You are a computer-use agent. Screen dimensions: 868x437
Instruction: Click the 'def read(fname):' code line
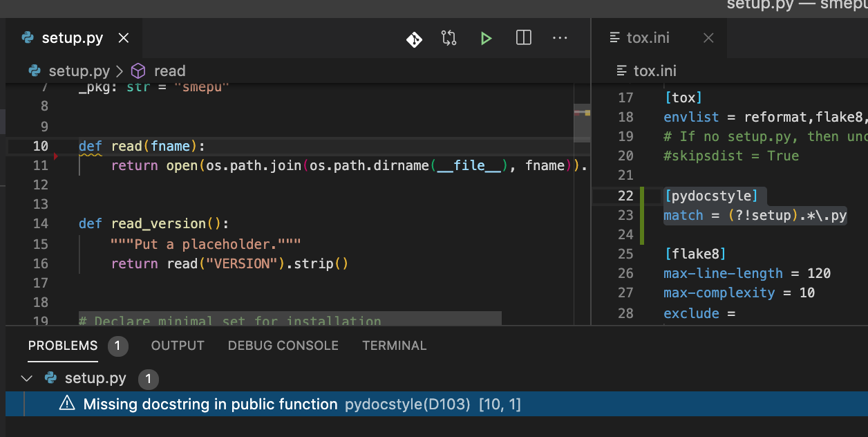[142, 146]
